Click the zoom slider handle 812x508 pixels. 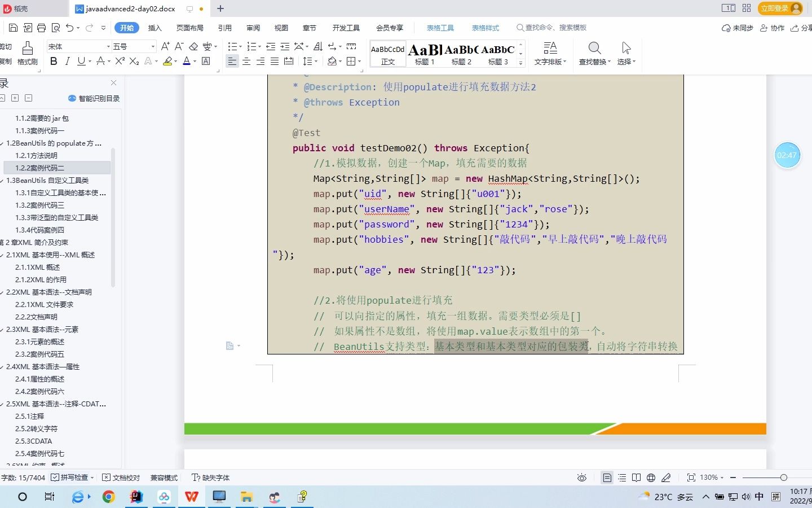pyautogui.click(x=783, y=478)
